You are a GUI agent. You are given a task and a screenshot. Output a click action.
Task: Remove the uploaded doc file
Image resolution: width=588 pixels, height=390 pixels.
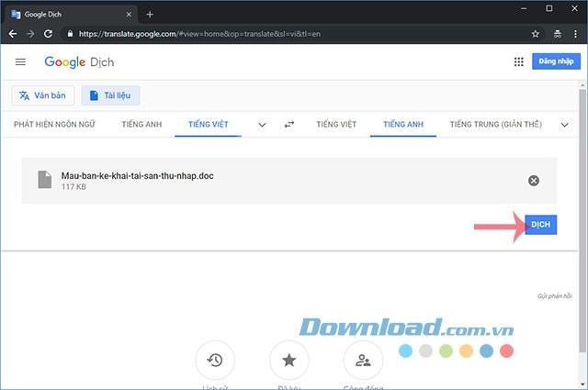click(x=534, y=181)
